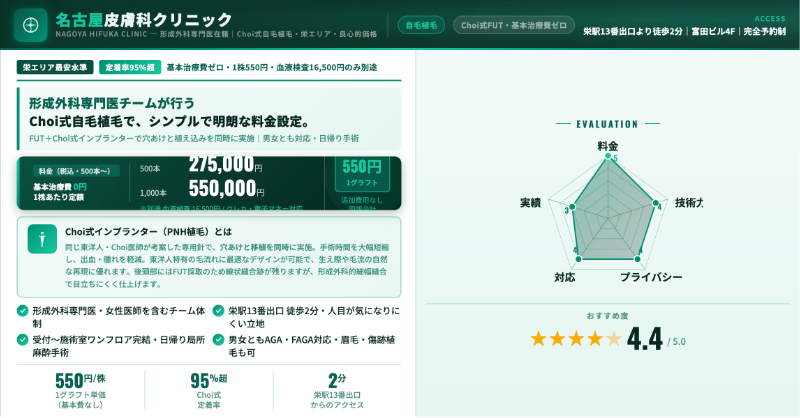
Task: Click the 栄エリア最安水準 badge
Action: pyautogui.click(x=56, y=68)
